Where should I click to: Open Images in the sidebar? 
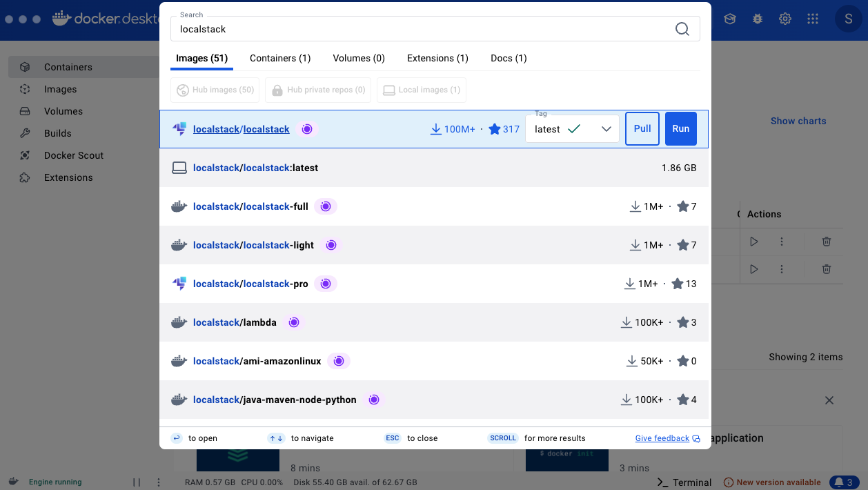pos(83,89)
